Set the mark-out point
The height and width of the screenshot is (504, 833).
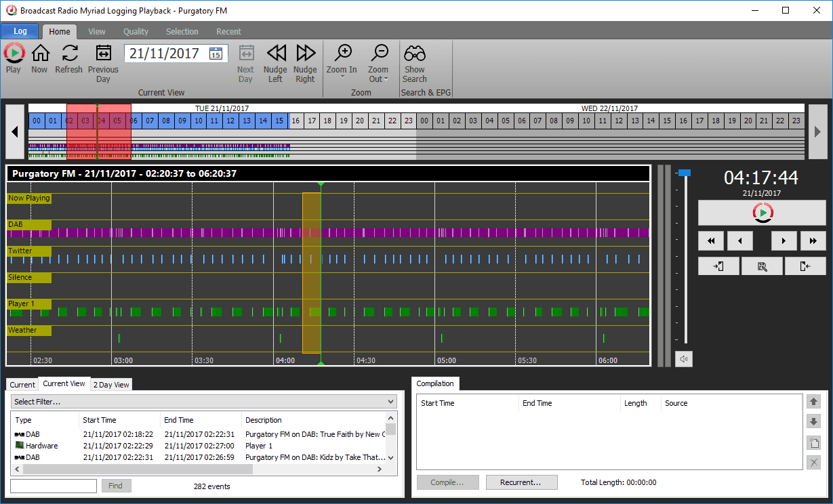click(805, 266)
